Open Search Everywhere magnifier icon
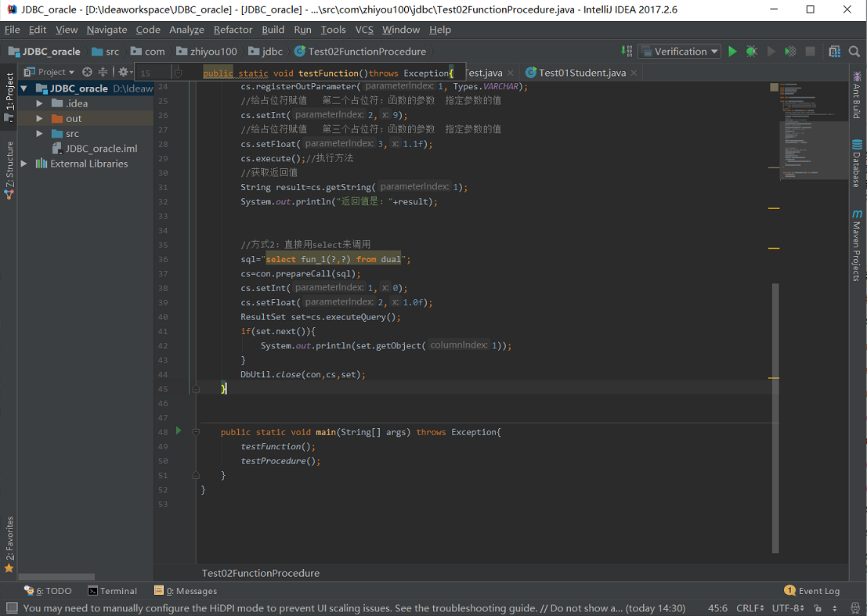The height and width of the screenshot is (616, 867). (x=854, y=52)
